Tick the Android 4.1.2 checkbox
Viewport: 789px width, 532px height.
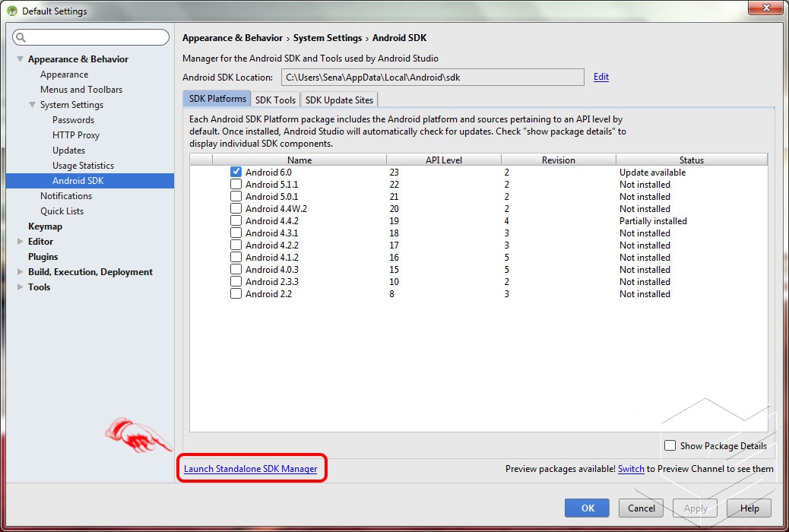coord(236,257)
